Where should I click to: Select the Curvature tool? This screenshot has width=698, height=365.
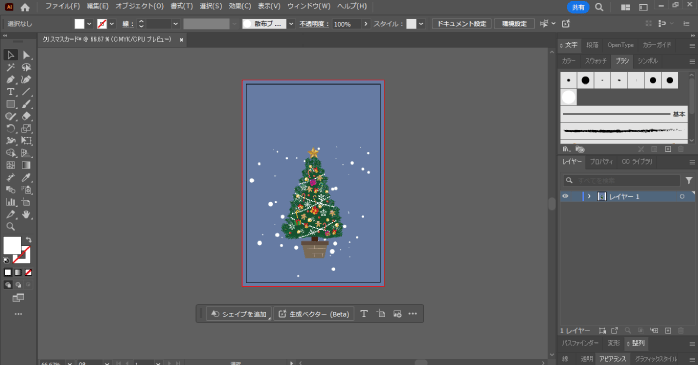tap(26, 80)
